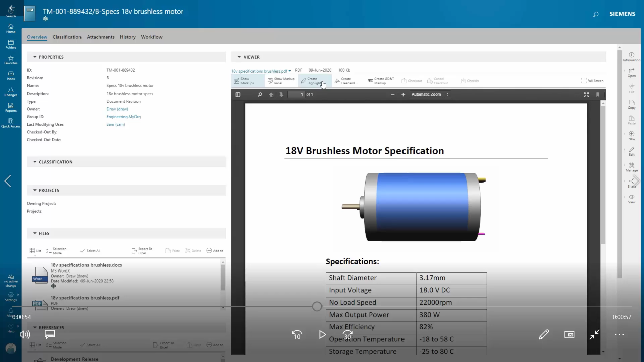Open owner link Drew (drew)
The image size is (644, 362).
[x=117, y=109]
